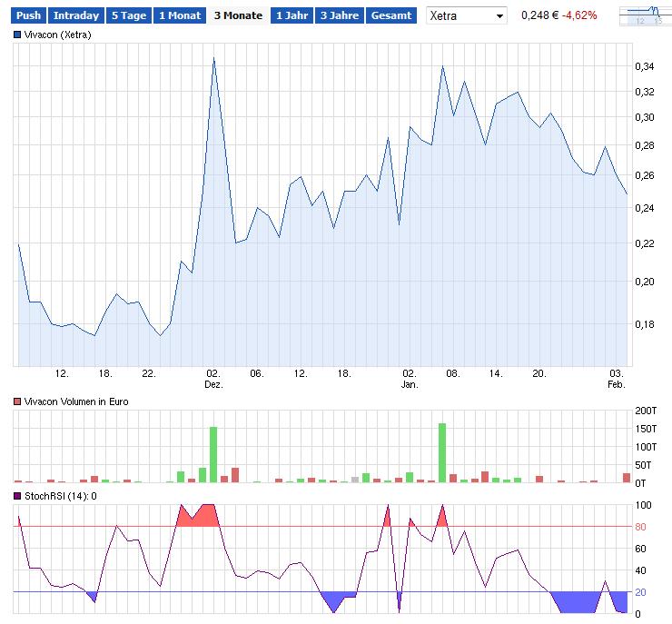Click the red -4,62% change value
The image size is (672, 624).
click(578, 16)
